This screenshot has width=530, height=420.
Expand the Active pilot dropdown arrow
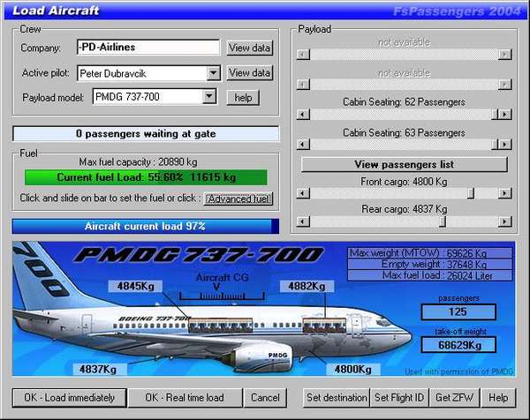click(213, 73)
